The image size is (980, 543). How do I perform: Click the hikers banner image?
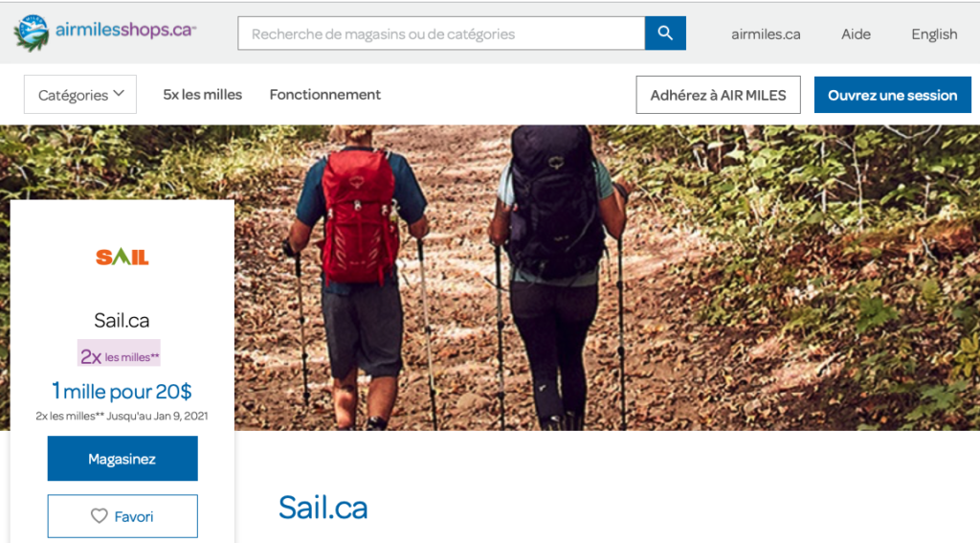click(x=606, y=277)
